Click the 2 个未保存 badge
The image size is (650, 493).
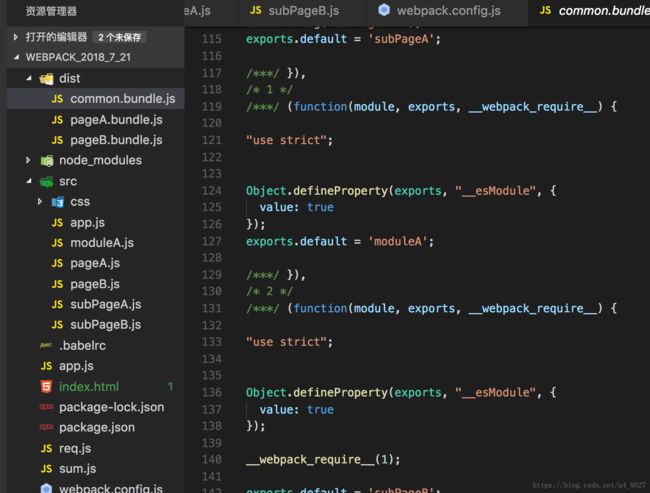coord(119,37)
